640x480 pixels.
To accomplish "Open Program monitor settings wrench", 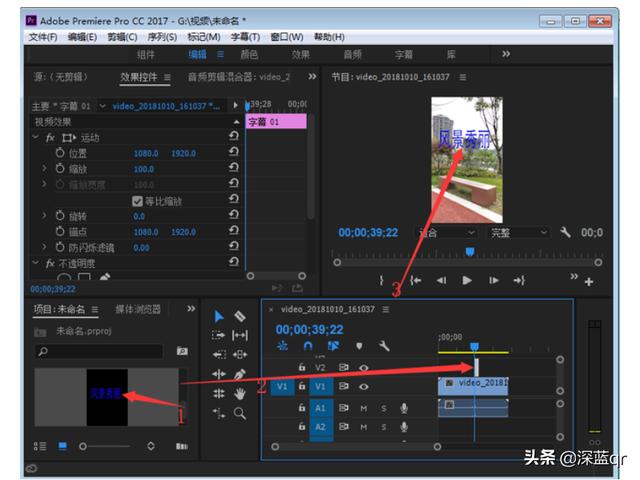I will (x=565, y=233).
